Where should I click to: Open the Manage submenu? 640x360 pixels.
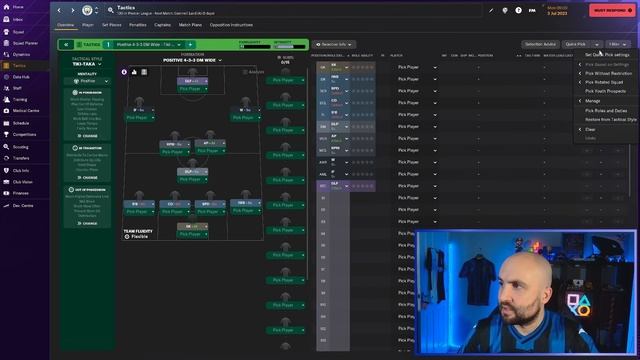coord(593,101)
